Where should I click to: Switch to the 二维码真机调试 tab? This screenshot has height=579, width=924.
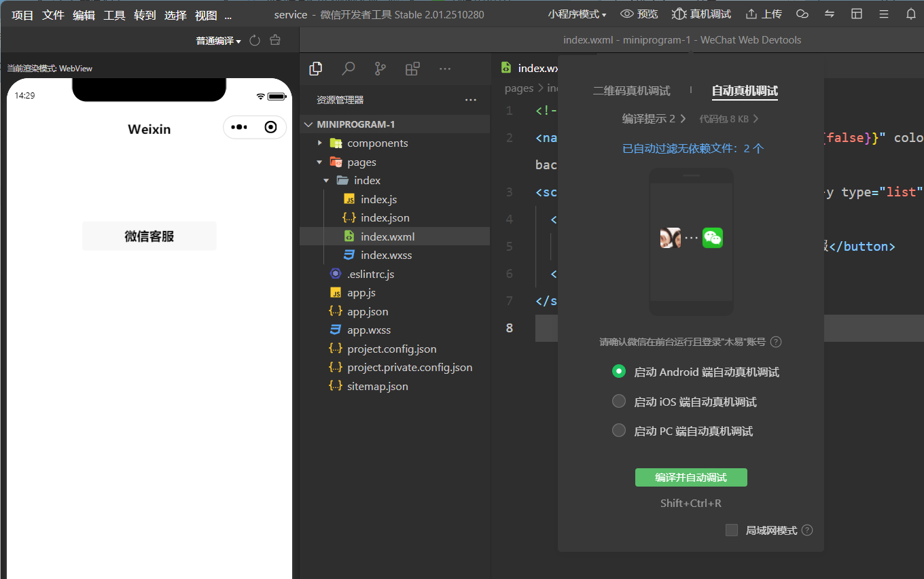click(x=631, y=91)
